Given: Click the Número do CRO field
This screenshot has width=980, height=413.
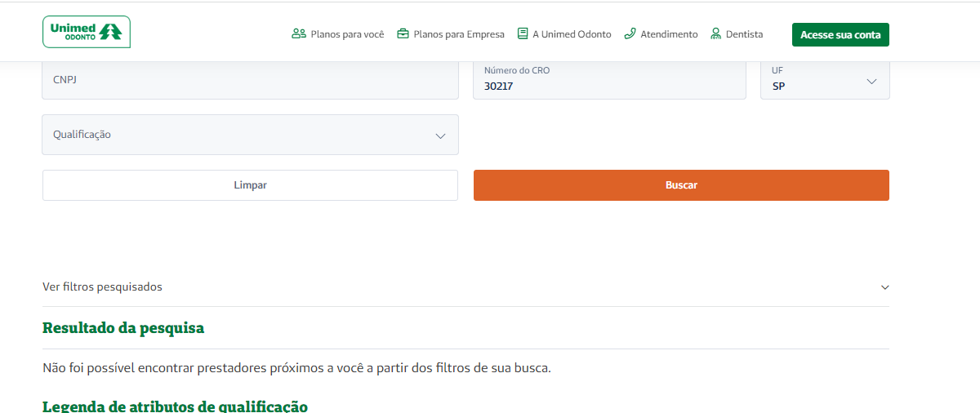Looking at the screenshot, I should click(x=609, y=80).
